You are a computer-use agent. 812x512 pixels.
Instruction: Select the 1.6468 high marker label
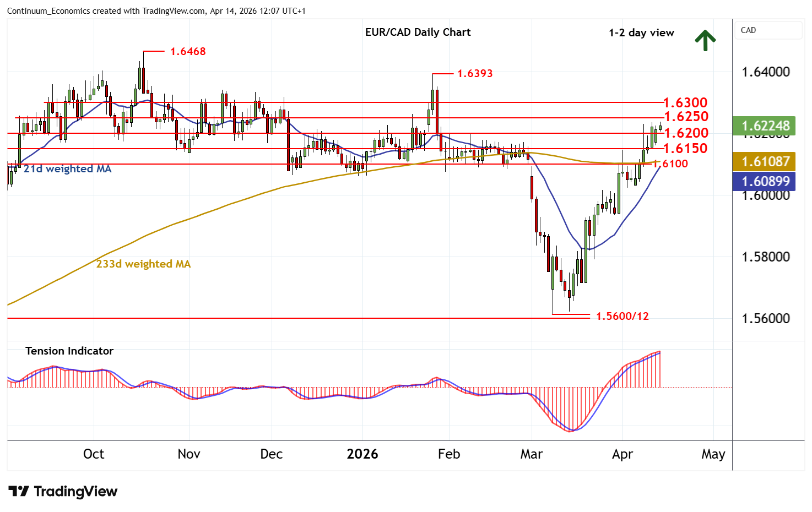[188, 51]
